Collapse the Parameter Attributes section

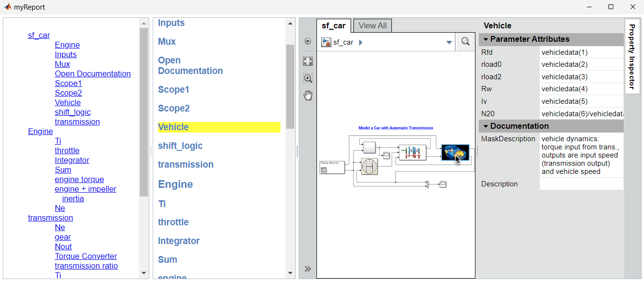[486, 39]
